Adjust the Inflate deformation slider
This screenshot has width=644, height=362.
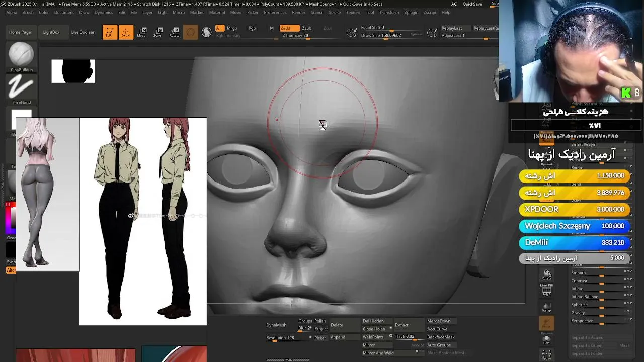click(601, 289)
